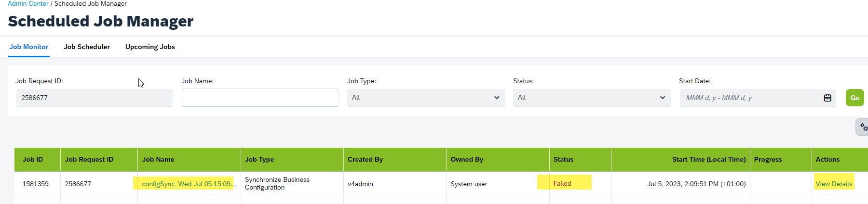Expand the Status filter dropdown
Screen dimensions: 868x204
[x=592, y=98]
